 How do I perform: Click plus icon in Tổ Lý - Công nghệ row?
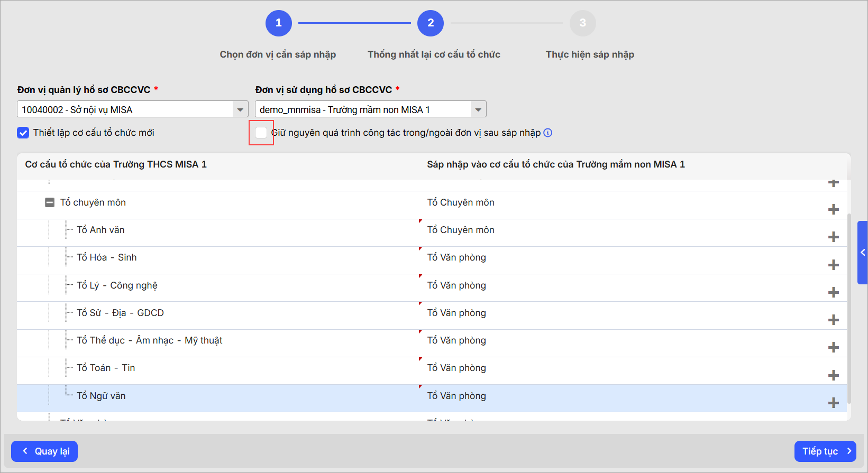pyautogui.click(x=834, y=292)
